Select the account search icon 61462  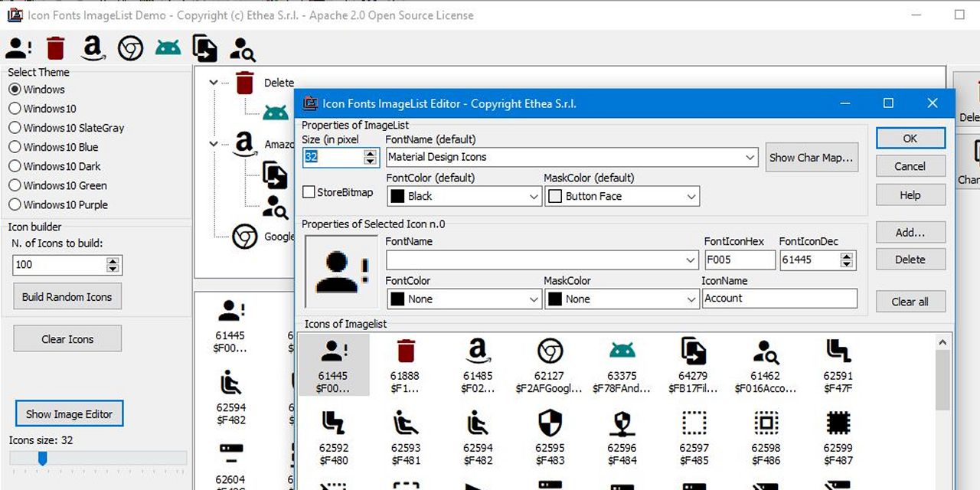[765, 352]
